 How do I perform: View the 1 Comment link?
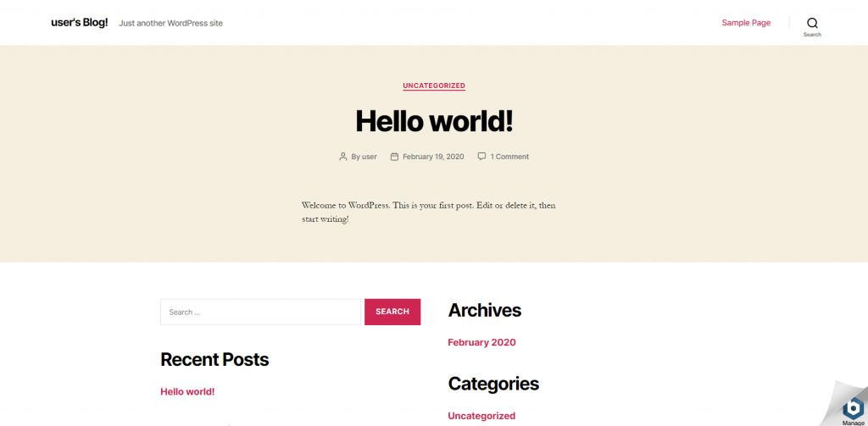tap(509, 157)
